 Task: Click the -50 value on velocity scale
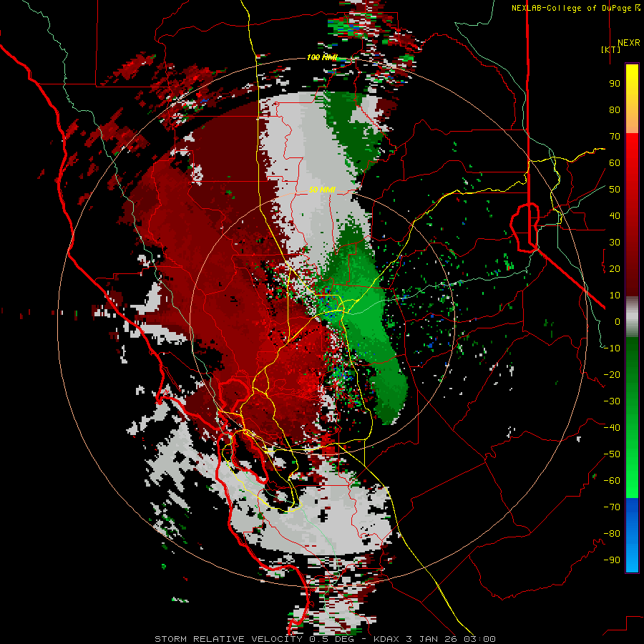(612, 454)
